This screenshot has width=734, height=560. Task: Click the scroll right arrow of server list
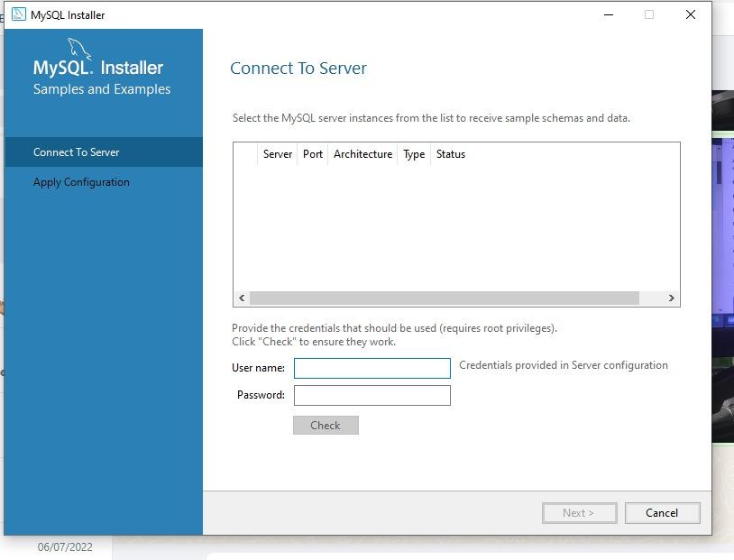[x=671, y=298]
